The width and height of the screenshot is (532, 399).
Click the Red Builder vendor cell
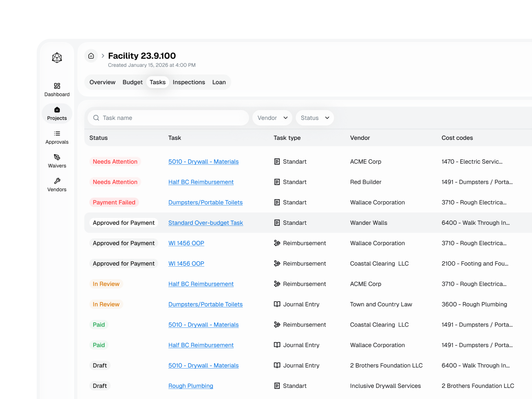point(365,182)
